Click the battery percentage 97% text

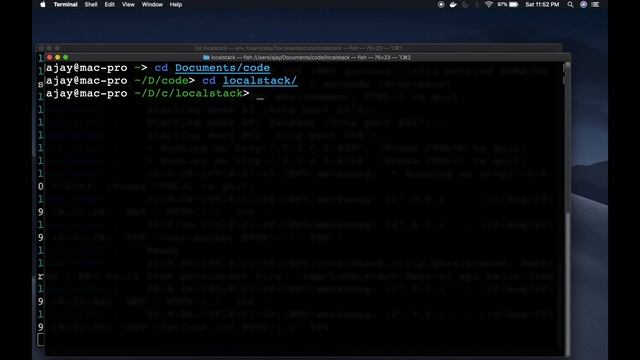[x=502, y=4]
